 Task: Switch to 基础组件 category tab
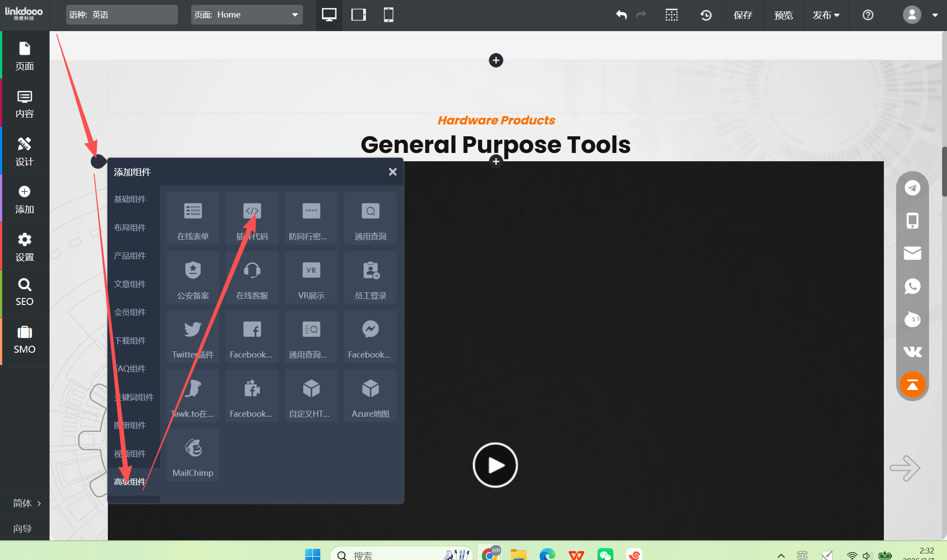[130, 199]
